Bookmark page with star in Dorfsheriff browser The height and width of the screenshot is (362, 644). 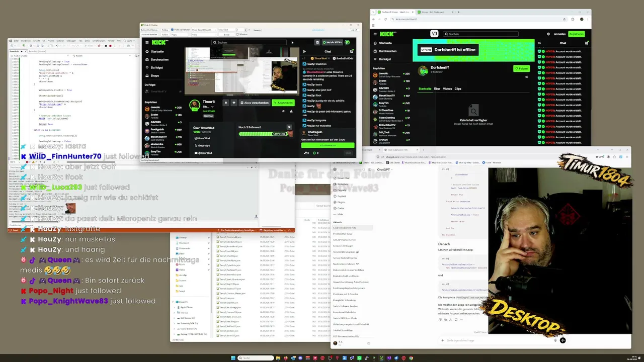pyautogui.click(x=565, y=19)
